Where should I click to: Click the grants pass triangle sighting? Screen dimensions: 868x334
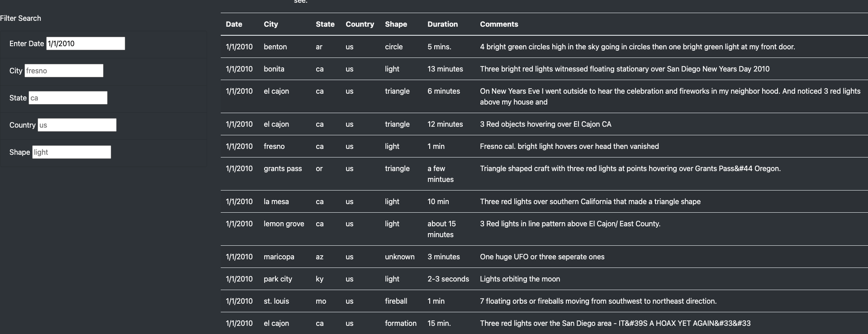(407, 173)
